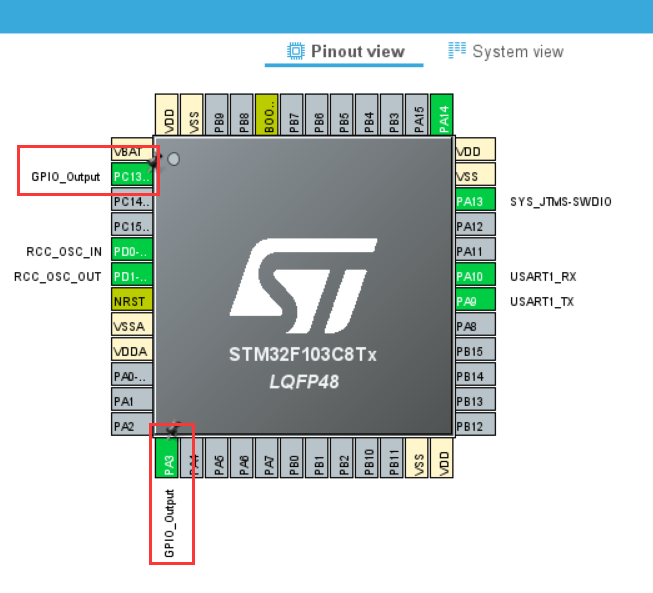Viewport: 653px width, 593px height.
Task: Select the PB0 pin
Action: click(x=292, y=458)
